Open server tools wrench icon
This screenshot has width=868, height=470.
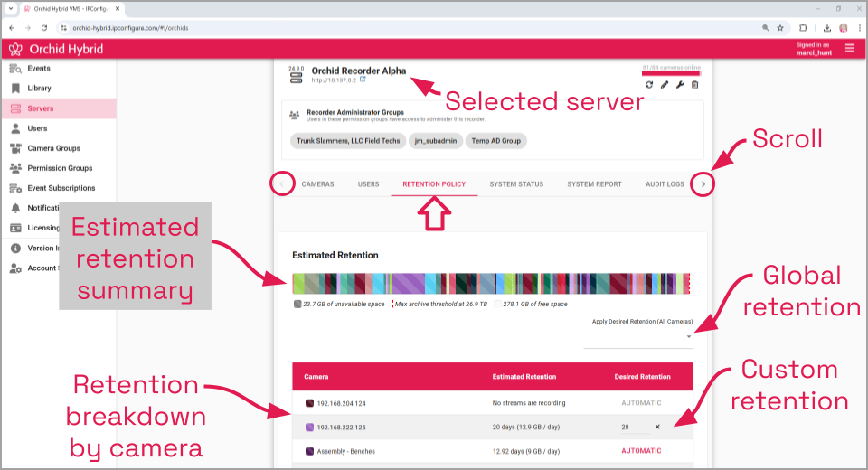point(680,85)
